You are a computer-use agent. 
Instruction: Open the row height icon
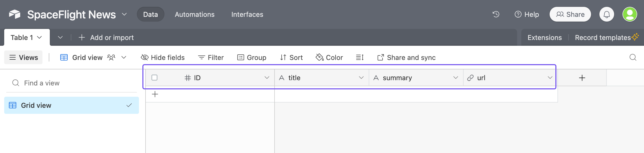coord(360,57)
